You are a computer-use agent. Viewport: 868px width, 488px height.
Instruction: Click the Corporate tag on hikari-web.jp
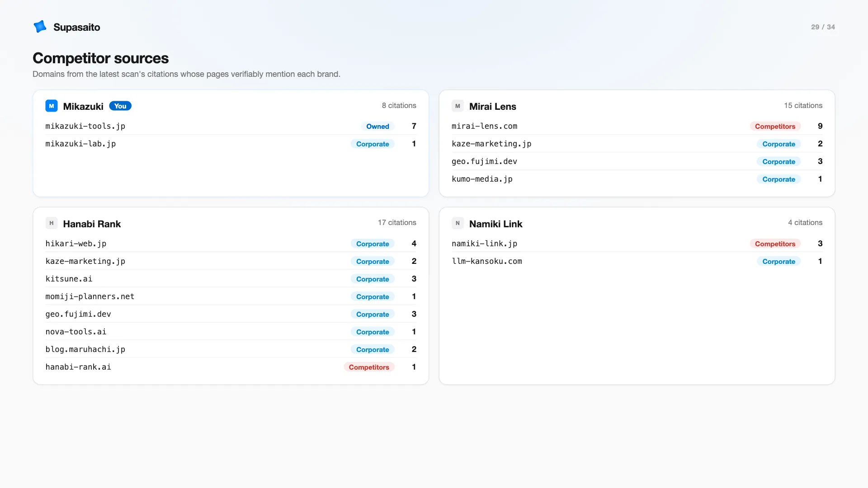tap(373, 244)
